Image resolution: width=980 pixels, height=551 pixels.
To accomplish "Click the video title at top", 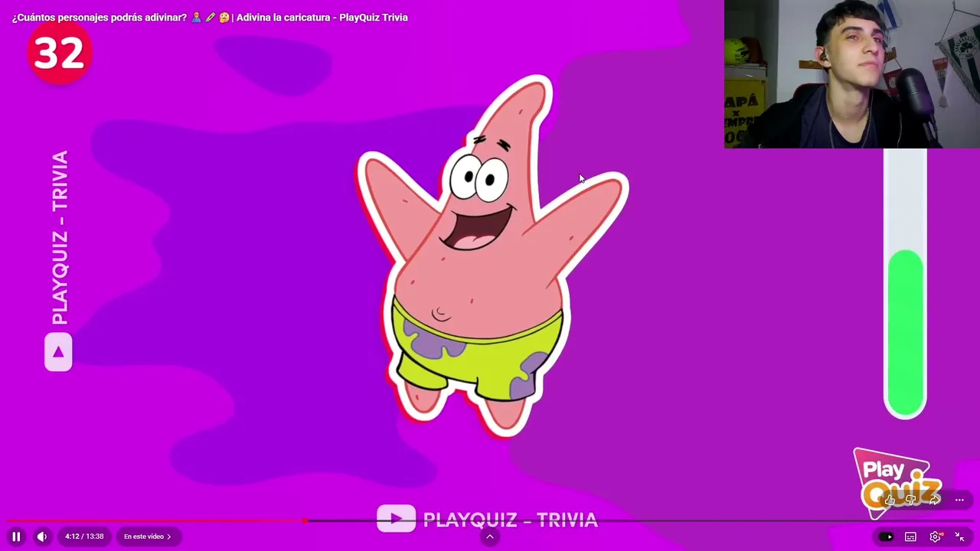I will pyautogui.click(x=210, y=17).
